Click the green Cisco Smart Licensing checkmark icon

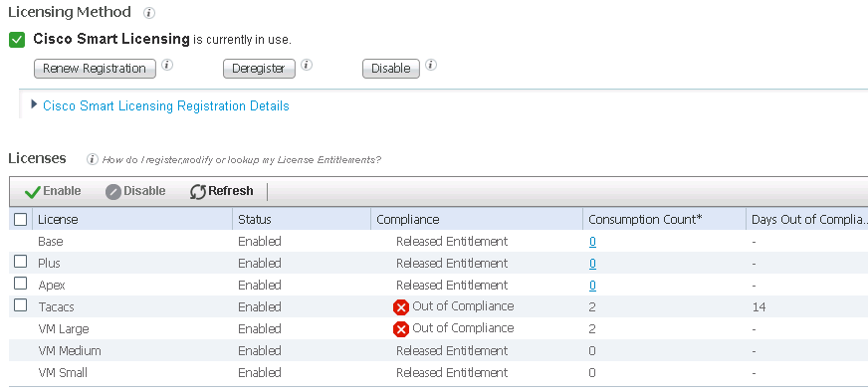click(17, 40)
